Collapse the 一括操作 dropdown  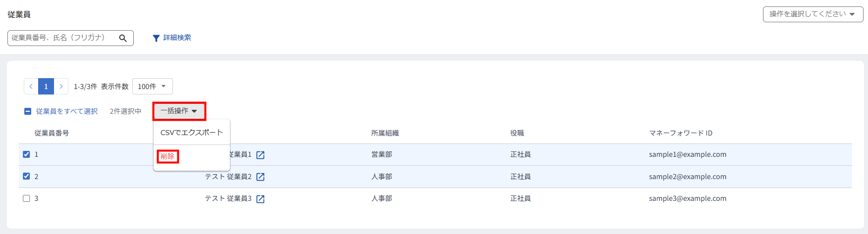179,111
